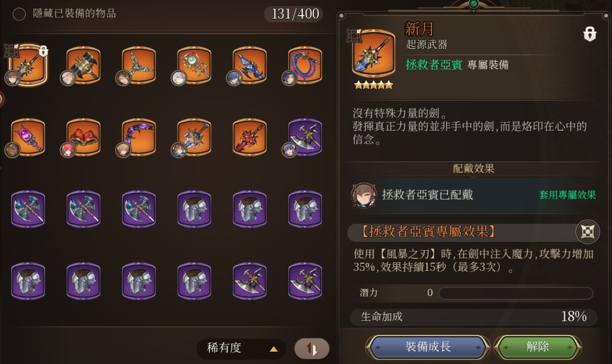Click the green 解除 button
612x364 pixels.
(538, 346)
